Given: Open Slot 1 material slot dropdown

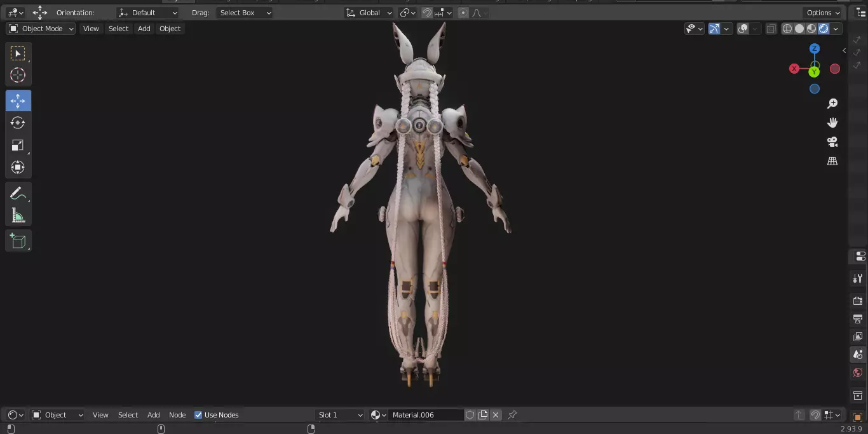Looking at the screenshot, I should coord(340,415).
